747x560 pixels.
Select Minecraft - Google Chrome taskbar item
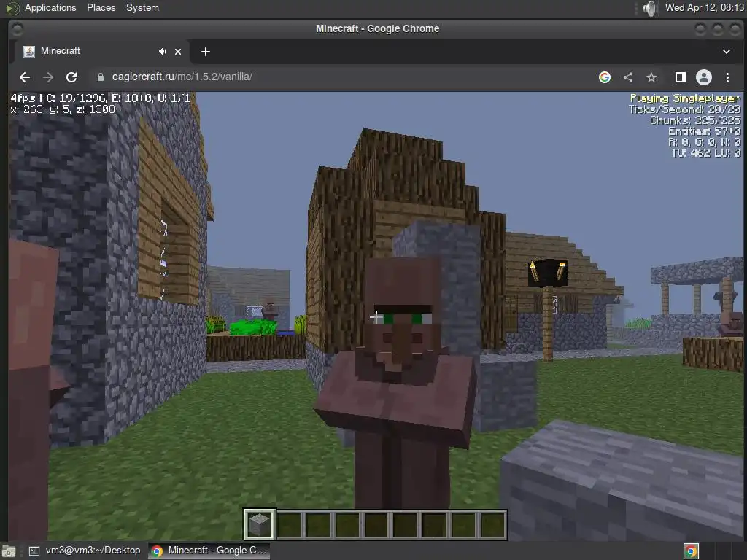point(209,551)
